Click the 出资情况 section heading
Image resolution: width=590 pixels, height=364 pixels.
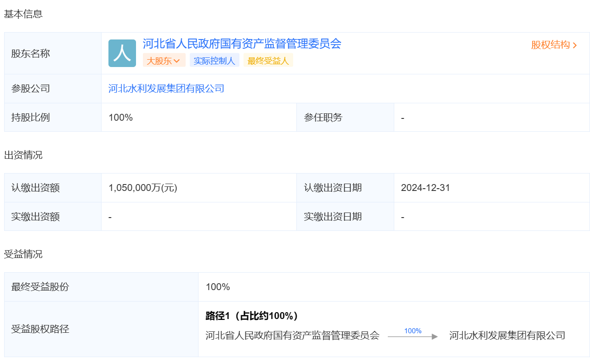point(23,155)
